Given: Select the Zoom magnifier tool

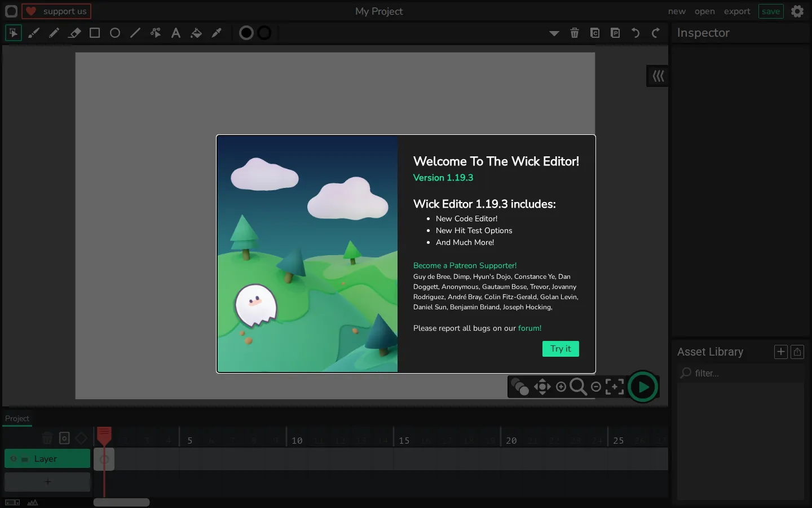Looking at the screenshot, I should [x=579, y=387].
